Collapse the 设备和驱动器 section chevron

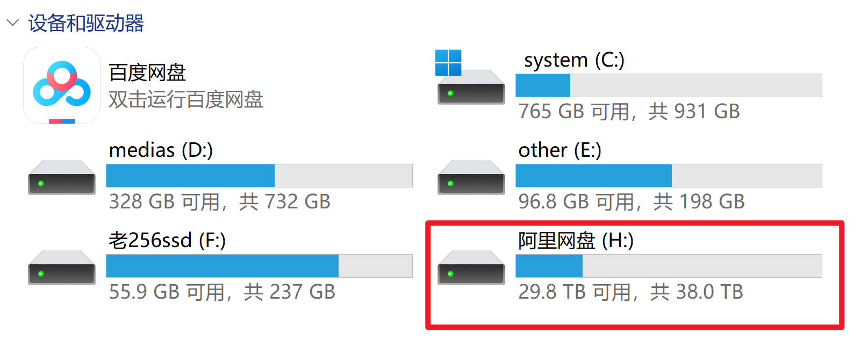point(12,23)
